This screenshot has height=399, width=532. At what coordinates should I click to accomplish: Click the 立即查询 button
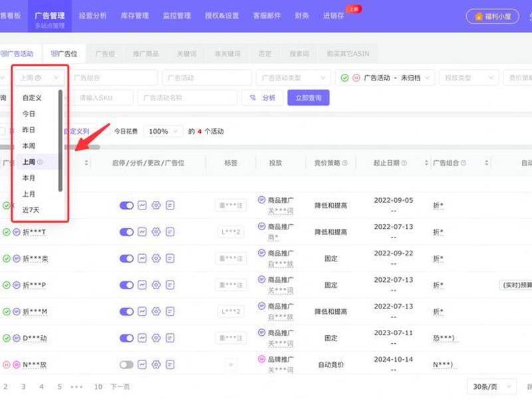click(x=309, y=98)
